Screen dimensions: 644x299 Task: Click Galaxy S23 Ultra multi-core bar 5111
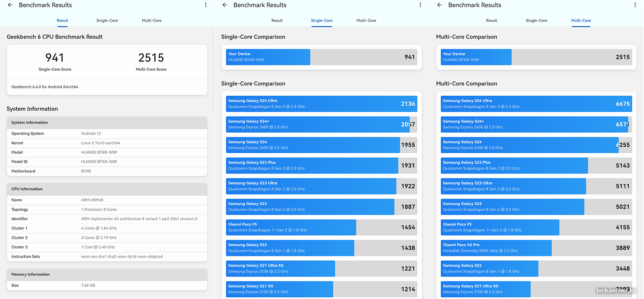[x=537, y=186]
